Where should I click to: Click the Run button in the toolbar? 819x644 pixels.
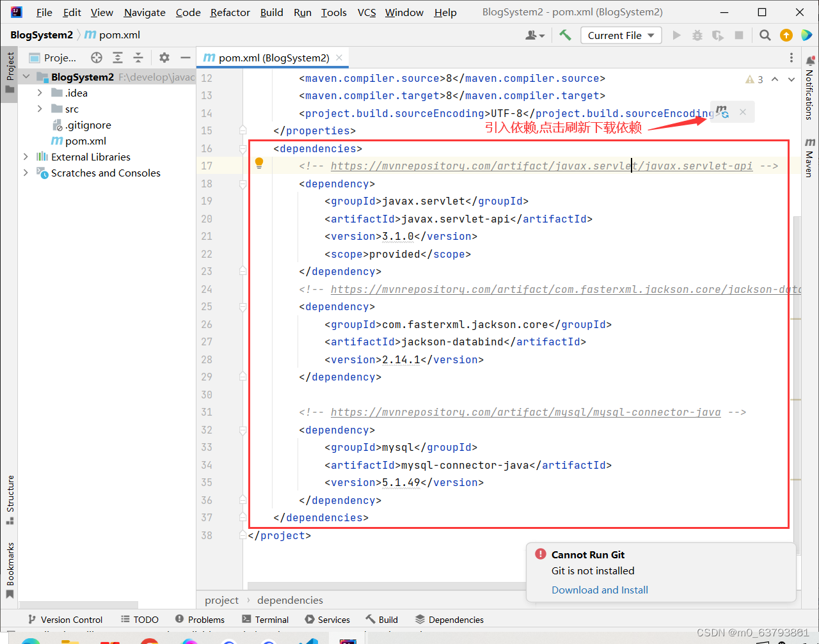[x=676, y=35]
